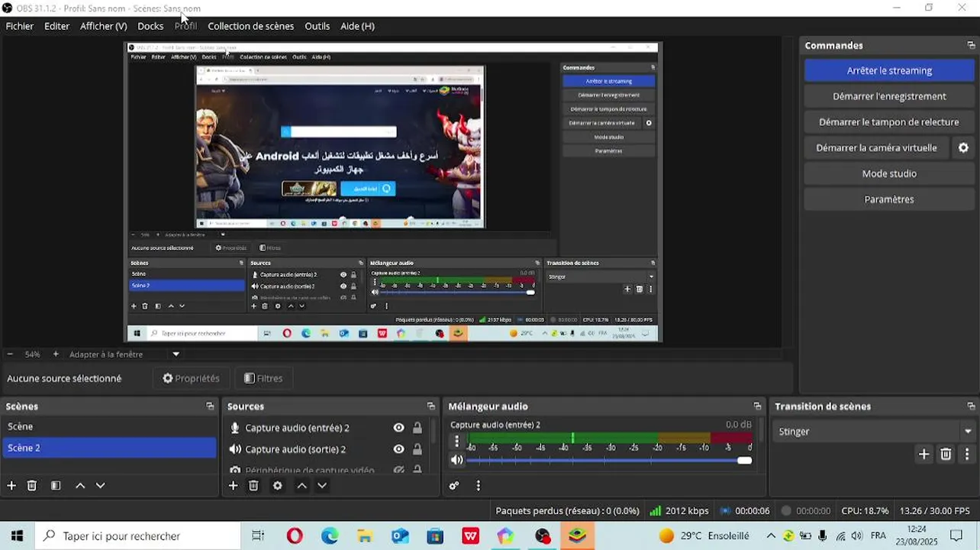Remove selected scene with trash icon
980x550 pixels.
[32, 485]
